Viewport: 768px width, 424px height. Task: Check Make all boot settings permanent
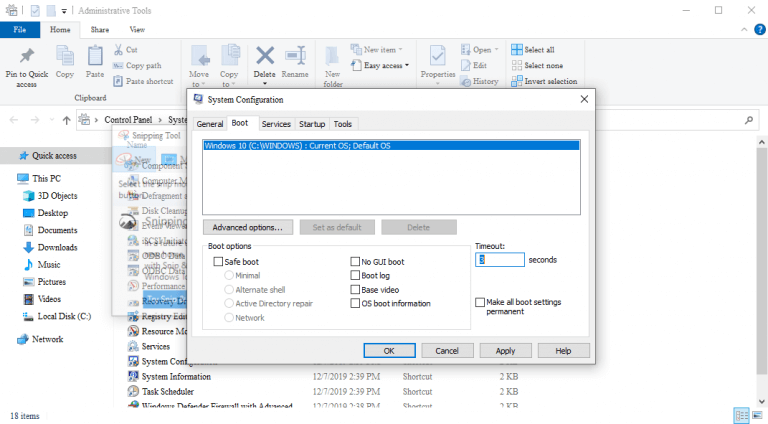click(480, 303)
